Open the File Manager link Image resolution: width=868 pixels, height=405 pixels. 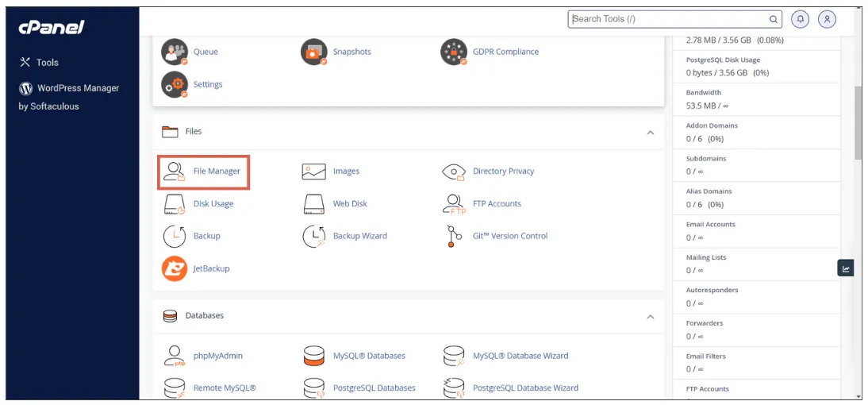click(x=217, y=172)
